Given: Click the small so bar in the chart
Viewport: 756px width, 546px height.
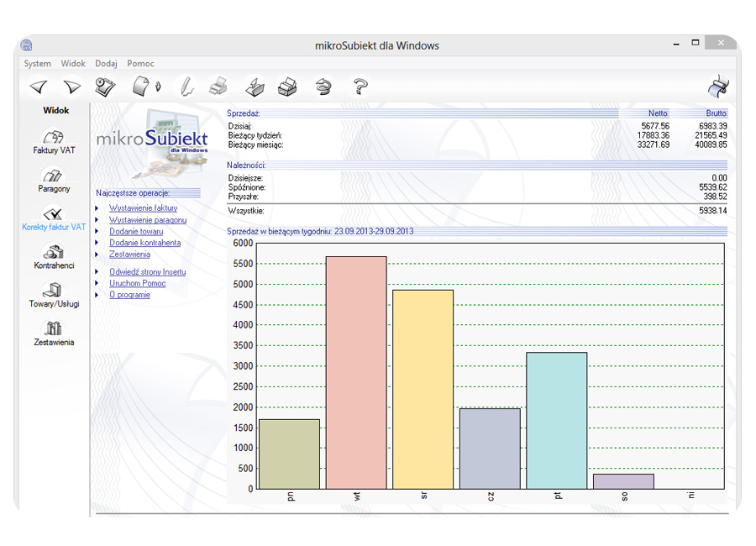Looking at the screenshot, I should 624,481.
